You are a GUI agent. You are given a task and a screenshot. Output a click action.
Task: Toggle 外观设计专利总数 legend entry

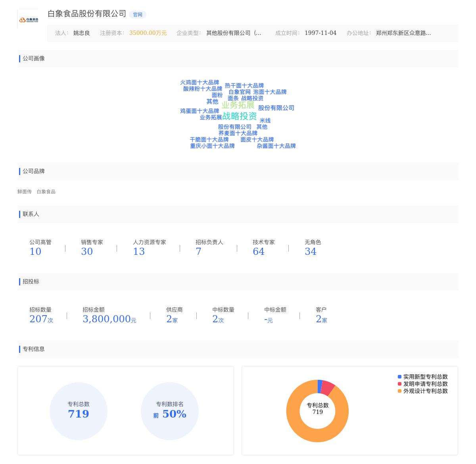[423, 391]
